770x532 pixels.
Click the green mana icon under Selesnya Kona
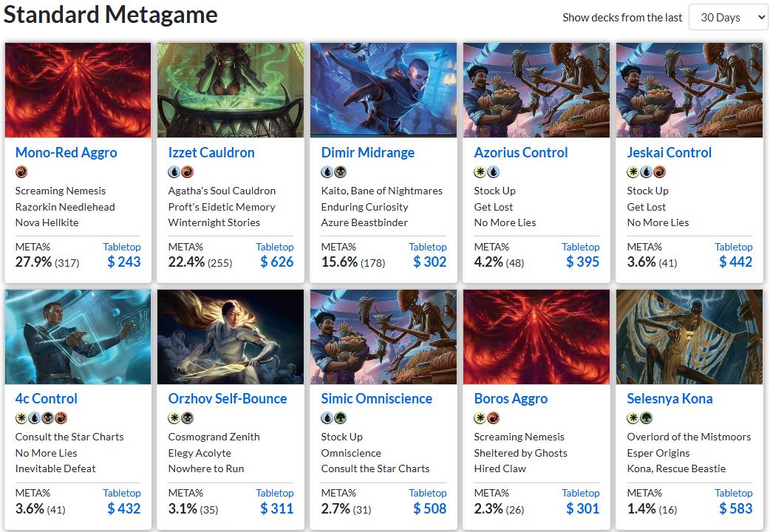click(646, 418)
